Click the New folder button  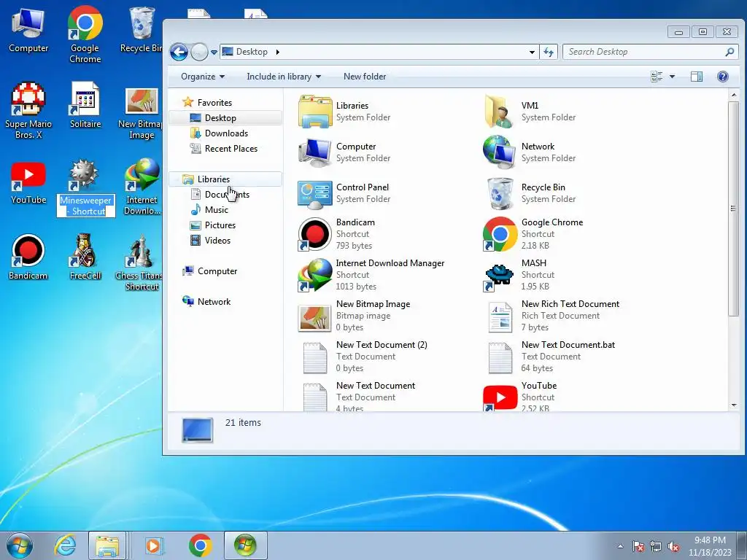coord(365,77)
